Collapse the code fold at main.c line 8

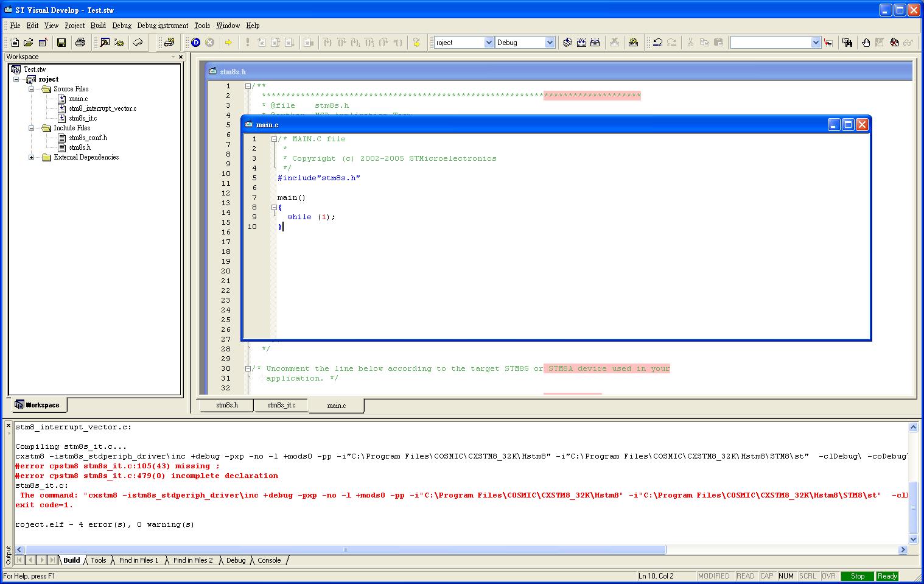[x=274, y=207]
